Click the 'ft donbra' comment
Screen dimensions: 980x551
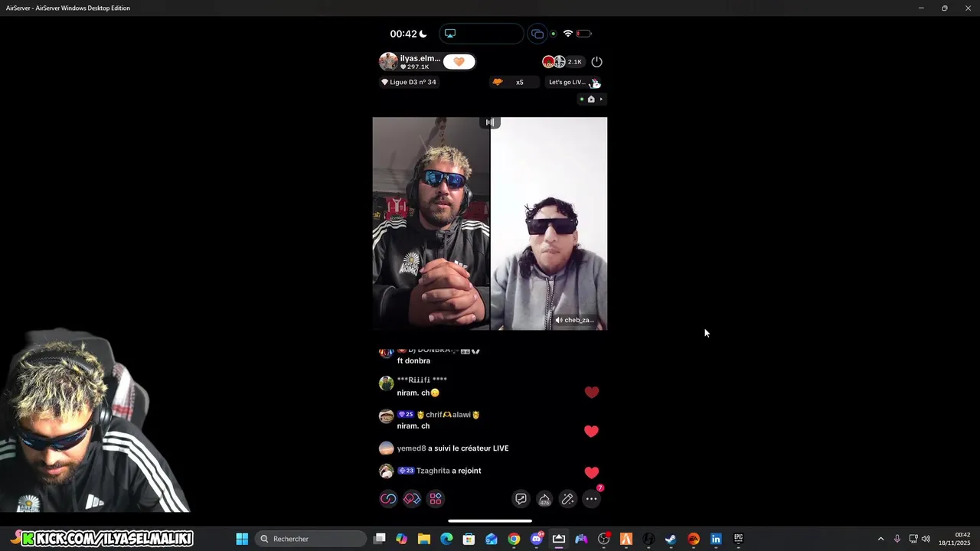coord(413,360)
